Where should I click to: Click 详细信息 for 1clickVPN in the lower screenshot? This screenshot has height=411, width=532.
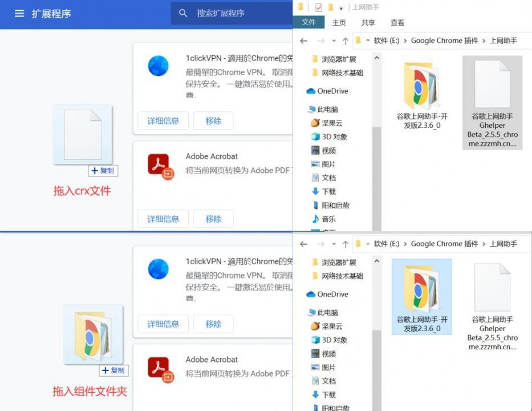click(163, 324)
